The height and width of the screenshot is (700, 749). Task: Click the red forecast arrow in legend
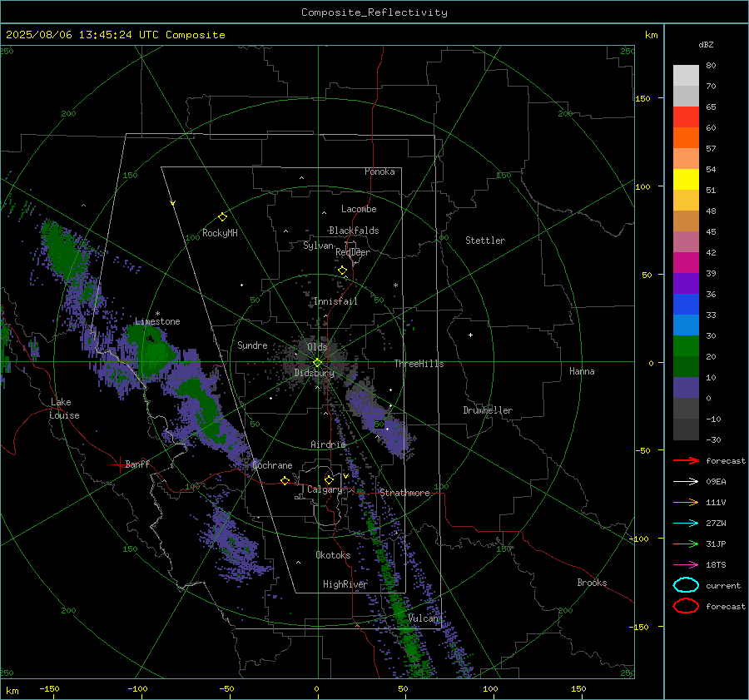[686, 460]
